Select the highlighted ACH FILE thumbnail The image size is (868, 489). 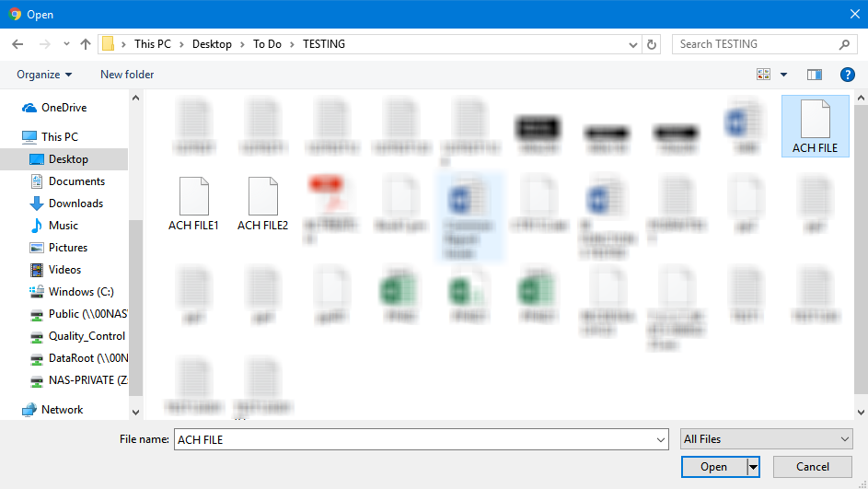pyautogui.click(x=815, y=121)
